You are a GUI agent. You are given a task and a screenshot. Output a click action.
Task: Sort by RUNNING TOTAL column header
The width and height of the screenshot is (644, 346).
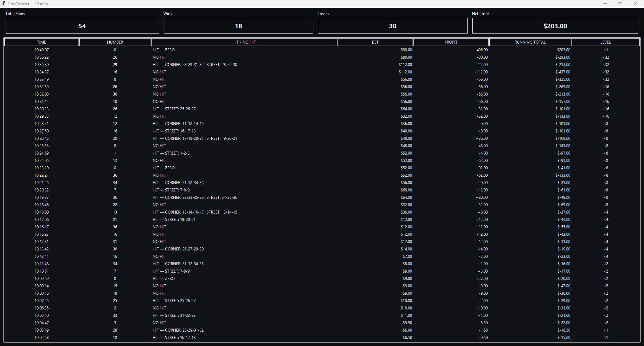530,42
